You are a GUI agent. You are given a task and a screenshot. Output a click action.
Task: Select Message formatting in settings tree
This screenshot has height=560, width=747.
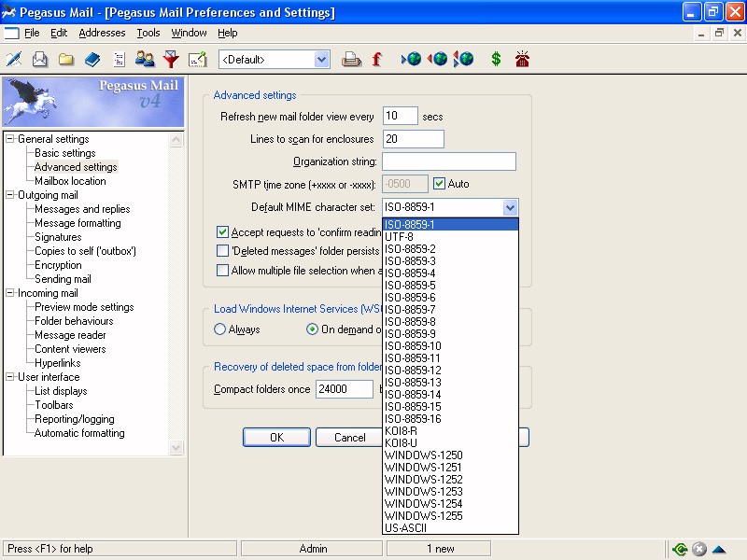tap(78, 223)
